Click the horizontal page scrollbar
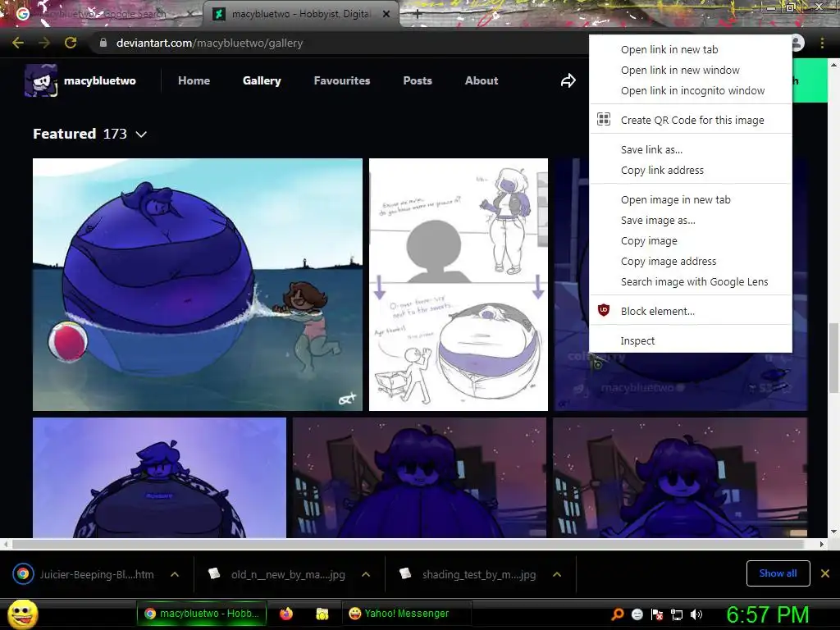The image size is (840, 630). click(407, 545)
